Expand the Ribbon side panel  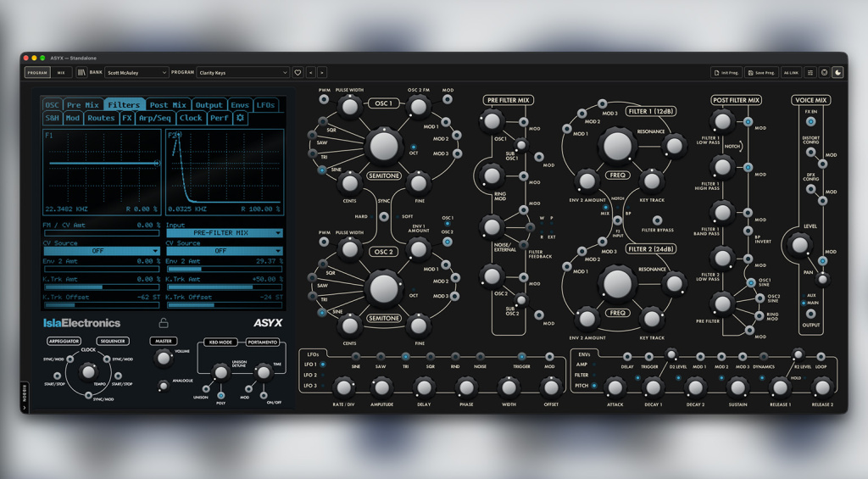click(25, 397)
